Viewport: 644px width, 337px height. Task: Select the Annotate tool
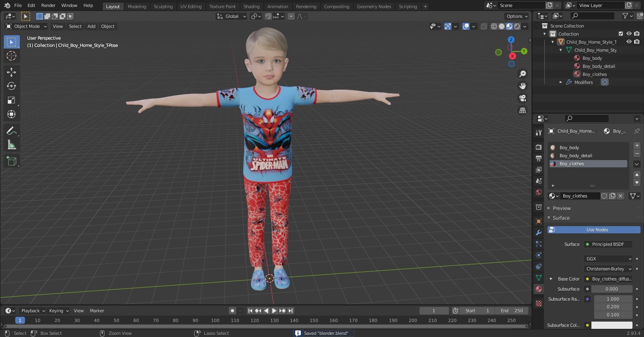[11, 131]
